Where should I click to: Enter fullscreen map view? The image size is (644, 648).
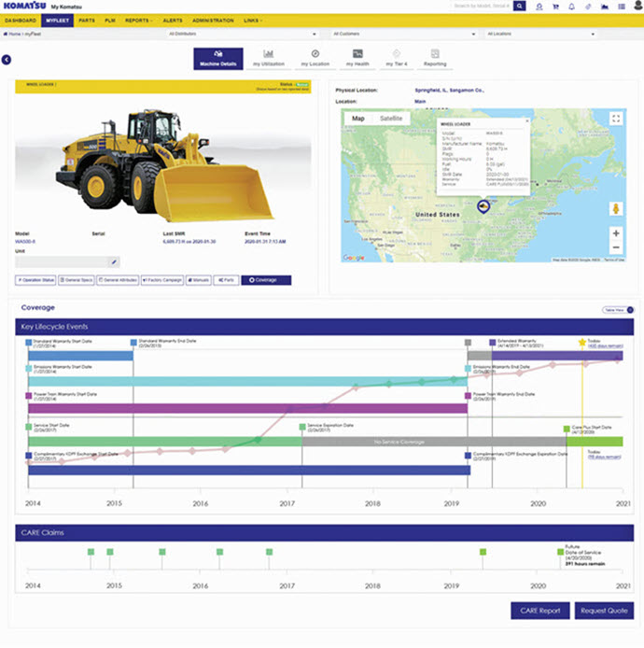pyautogui.click(x=615, y=119)
